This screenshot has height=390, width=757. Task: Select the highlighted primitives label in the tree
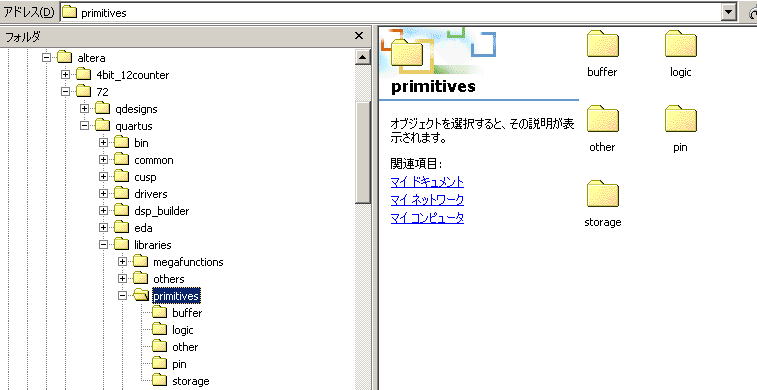(176, 295)
